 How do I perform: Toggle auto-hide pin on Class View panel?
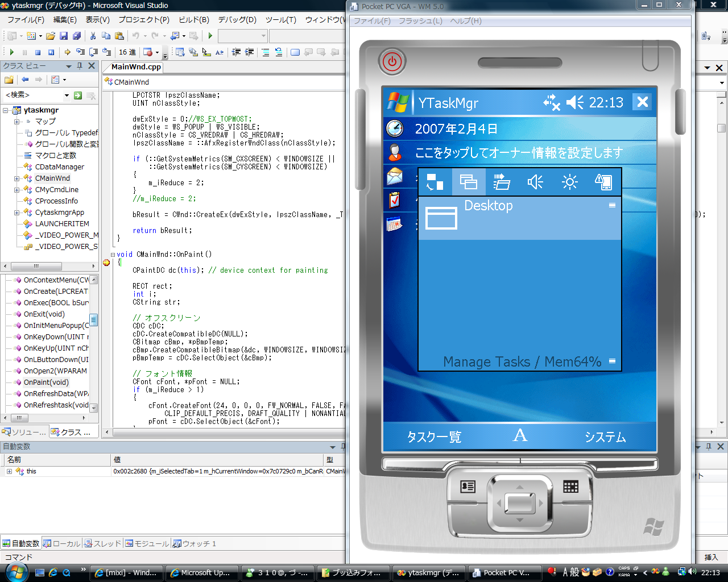(80, 66)
